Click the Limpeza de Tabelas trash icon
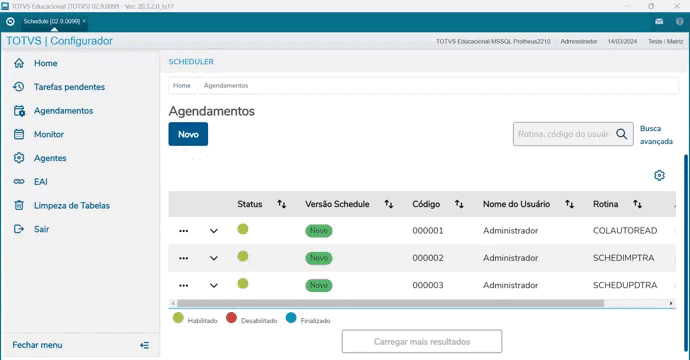The image size is (690, 360). tap(19, 206)
